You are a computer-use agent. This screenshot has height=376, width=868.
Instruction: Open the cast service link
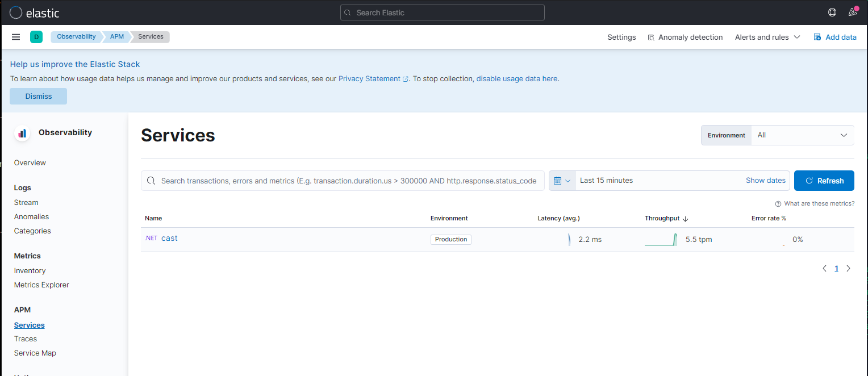pyautogui.click(x=169, y=239)
